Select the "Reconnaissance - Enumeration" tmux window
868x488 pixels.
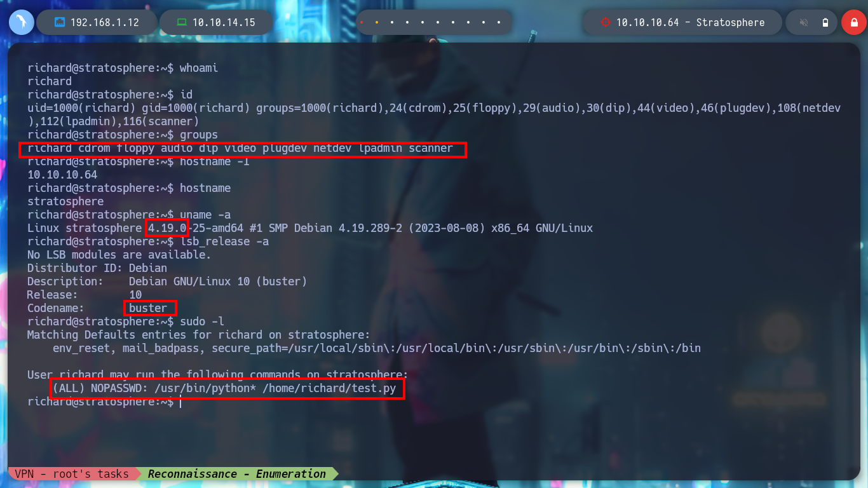[x=236, y=473]
